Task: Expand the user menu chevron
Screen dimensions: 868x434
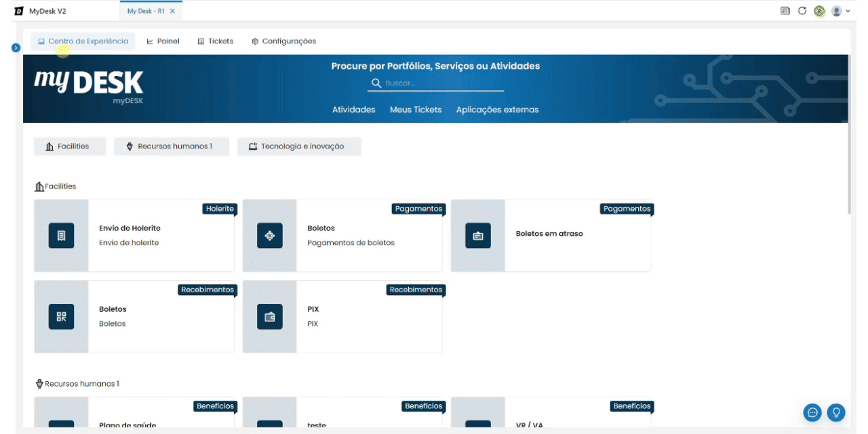Action: tap(848, 11)
